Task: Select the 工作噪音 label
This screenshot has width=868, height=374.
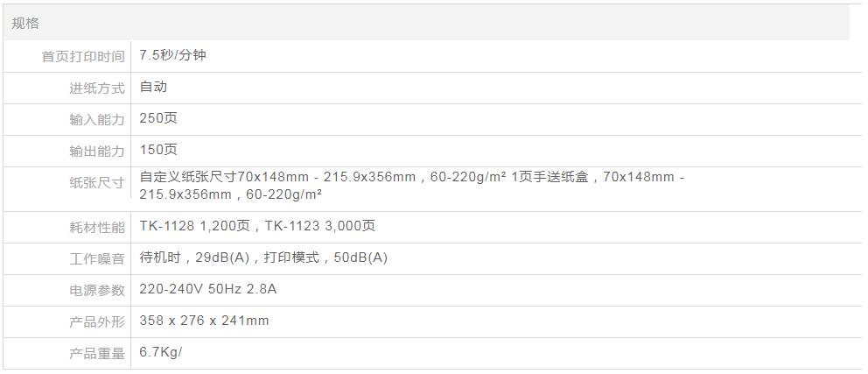Action: pyautogui.click(x=97, y=258)
